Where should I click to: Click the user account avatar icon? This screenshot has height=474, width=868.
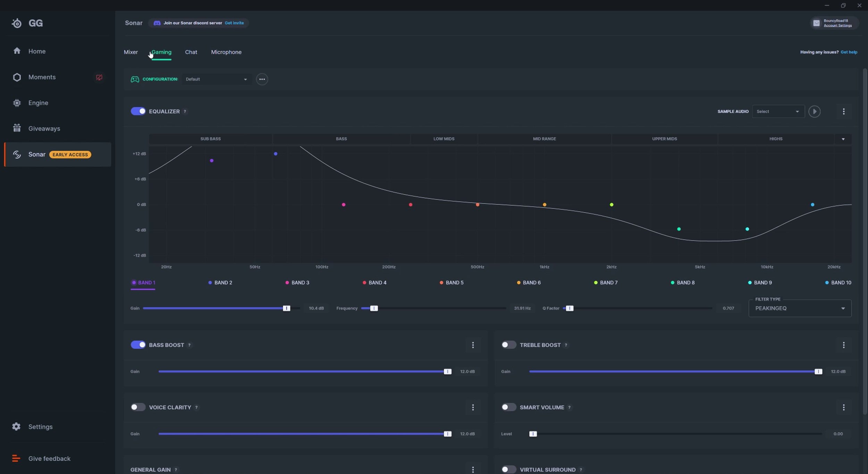click(816, 23)
